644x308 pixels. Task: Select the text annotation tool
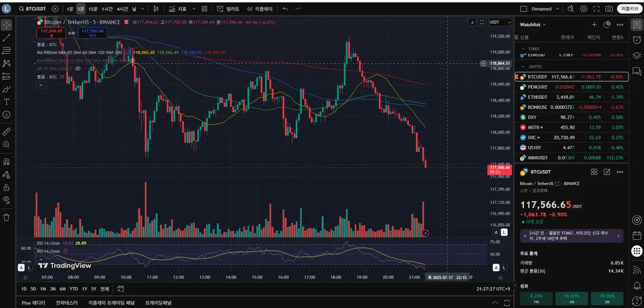tap(6, 101)
